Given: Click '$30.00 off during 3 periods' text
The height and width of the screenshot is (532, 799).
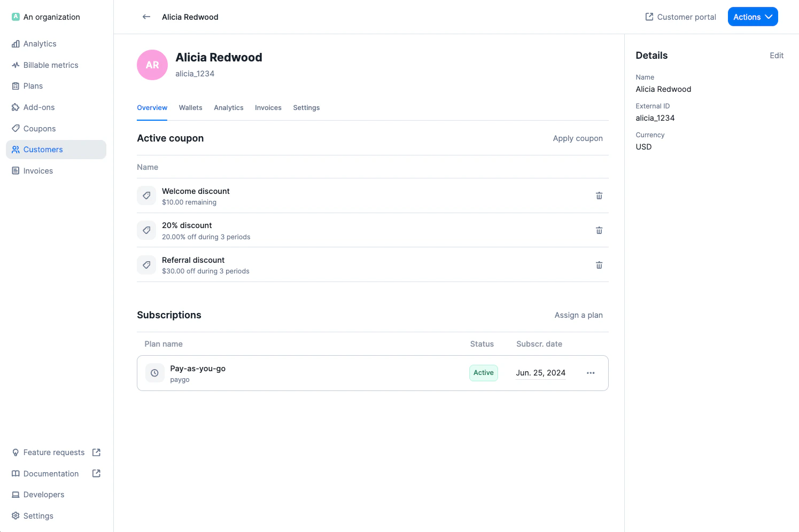Looking at the screenshot, I should point(206,271).
